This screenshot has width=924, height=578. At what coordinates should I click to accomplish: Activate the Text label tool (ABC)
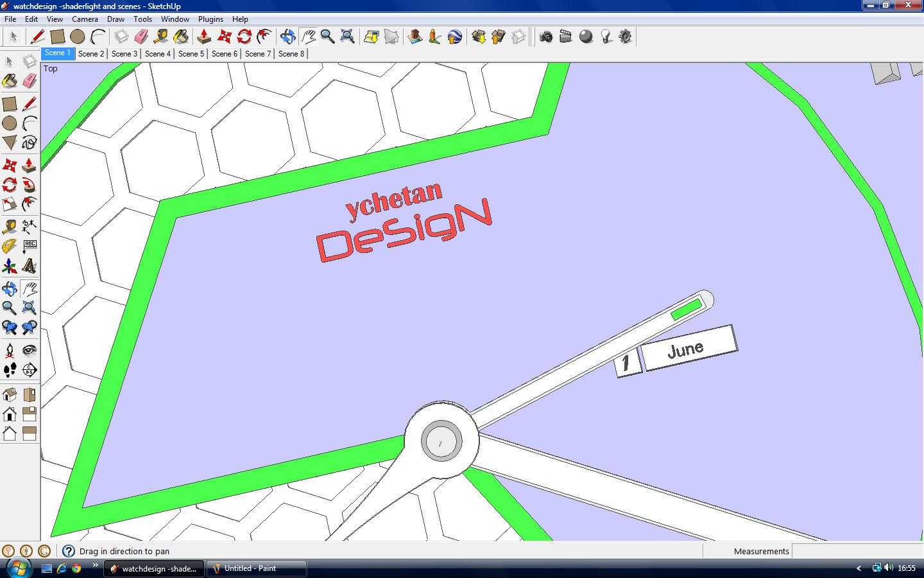(x=29, y=246)
